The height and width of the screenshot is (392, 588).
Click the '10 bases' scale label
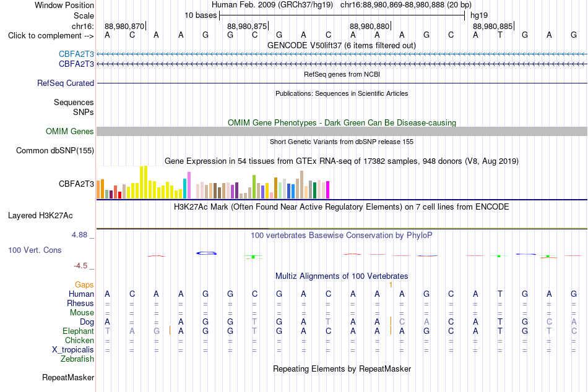(x=201, y=15)
